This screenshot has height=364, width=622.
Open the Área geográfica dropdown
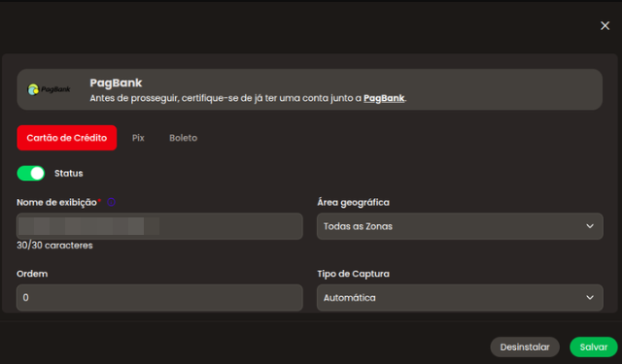460,226
